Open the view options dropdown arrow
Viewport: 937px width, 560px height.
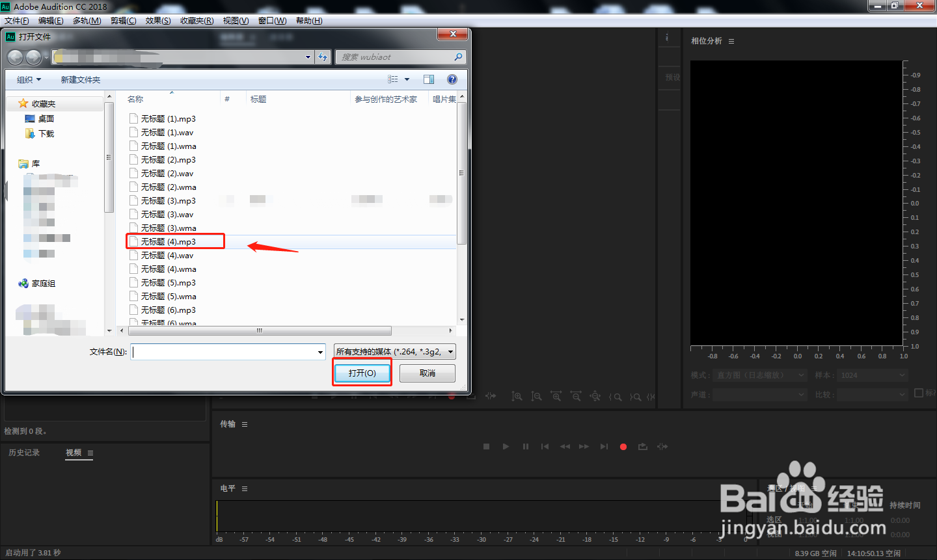pos(407,79)
